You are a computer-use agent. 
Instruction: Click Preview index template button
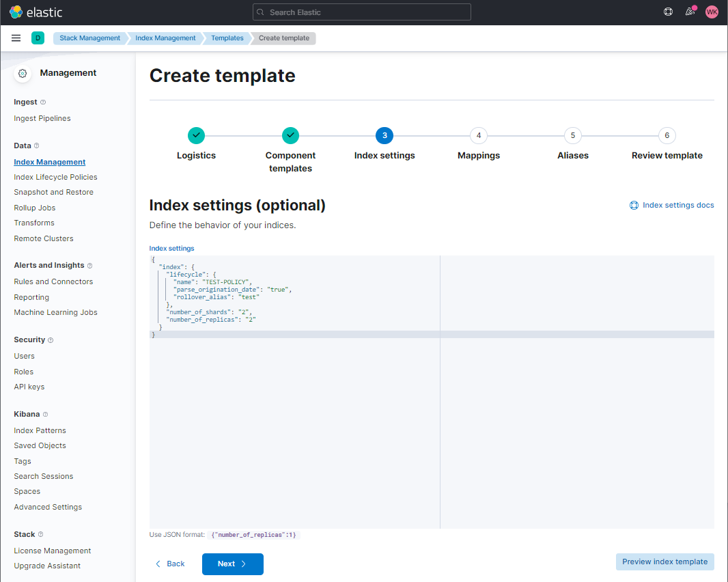click(664, 562)
